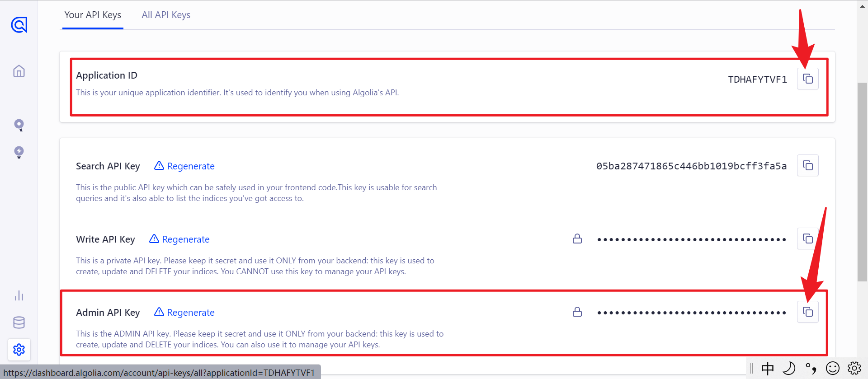This screenshot has width=868, height=379.
Task: Click the masked Write API Key dots
Action: (692, 239)
